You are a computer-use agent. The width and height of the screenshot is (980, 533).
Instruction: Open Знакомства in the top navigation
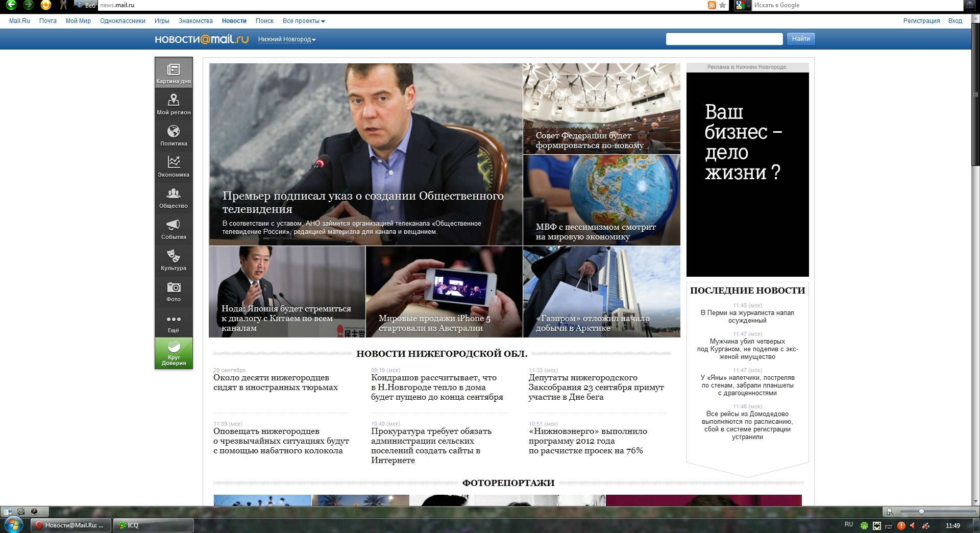click(195, 21)
